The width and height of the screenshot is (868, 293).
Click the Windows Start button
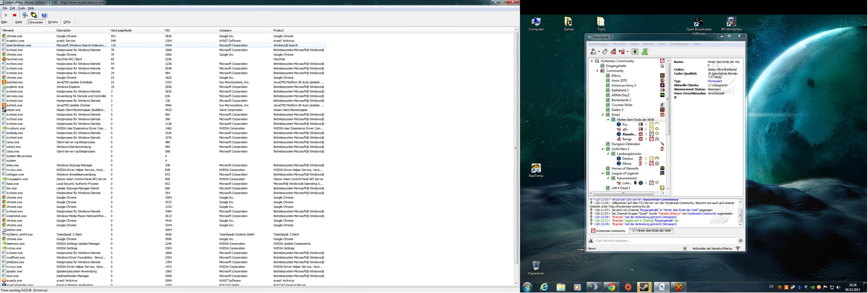point(527,287)
